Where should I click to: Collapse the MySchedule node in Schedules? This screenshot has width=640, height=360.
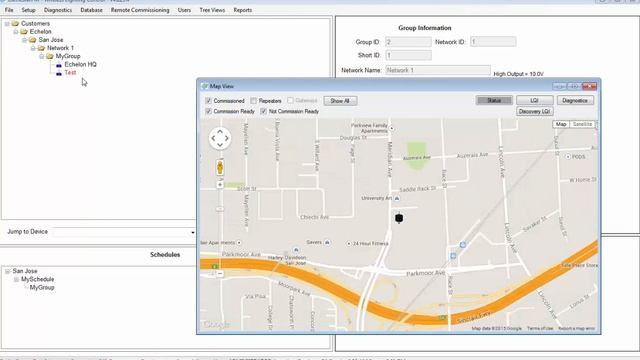pos(16,280)
